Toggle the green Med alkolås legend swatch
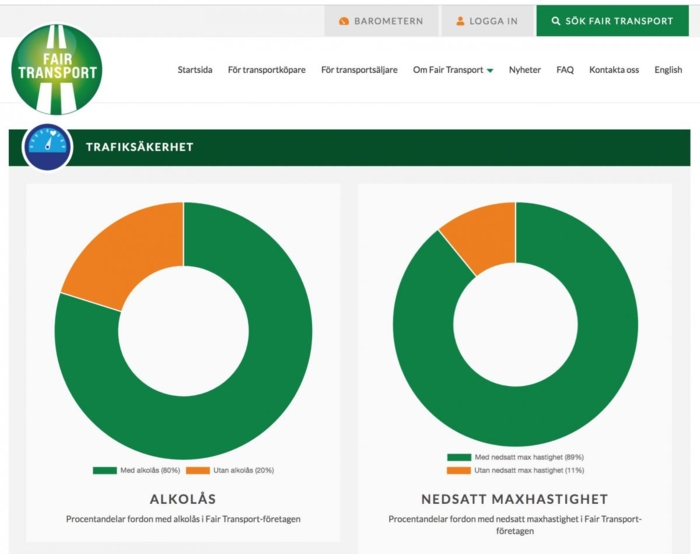This screenshot has width=700, height=554. pyautogui.click(x=105, y=471)
